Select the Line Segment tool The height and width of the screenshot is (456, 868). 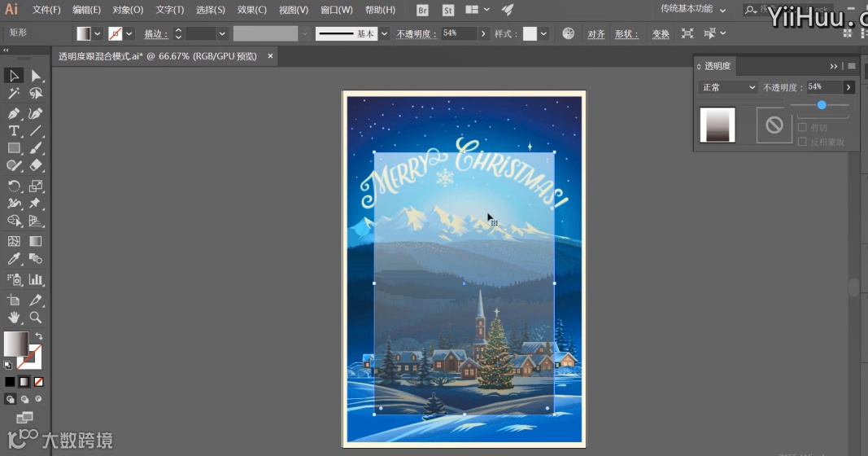(x=36, y=131)
